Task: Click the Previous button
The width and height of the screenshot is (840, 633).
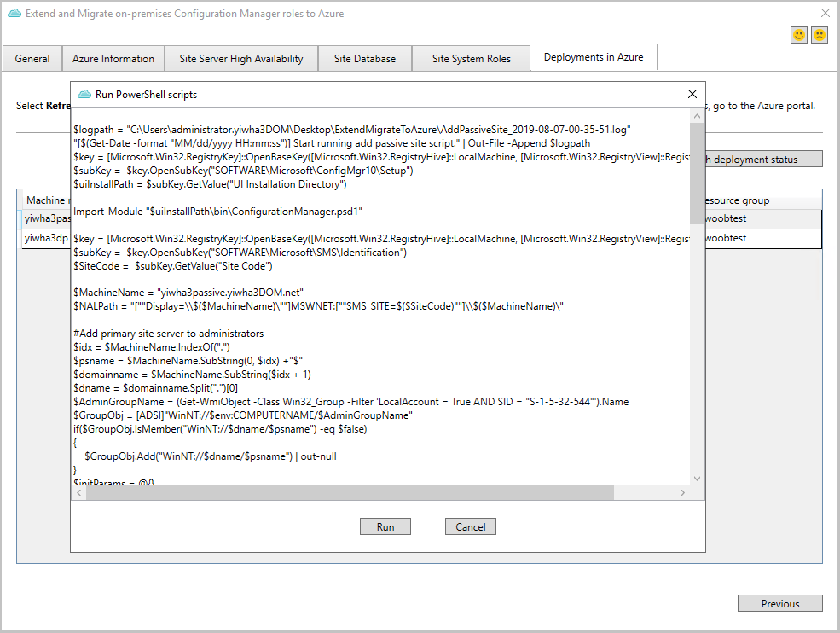Action: click(x=779, y=603)
